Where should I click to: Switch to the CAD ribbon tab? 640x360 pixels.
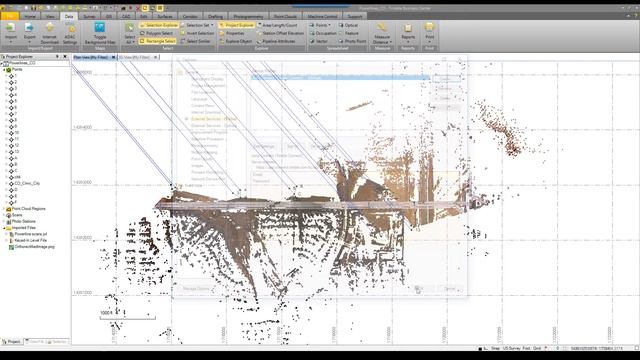click(126, 16)
